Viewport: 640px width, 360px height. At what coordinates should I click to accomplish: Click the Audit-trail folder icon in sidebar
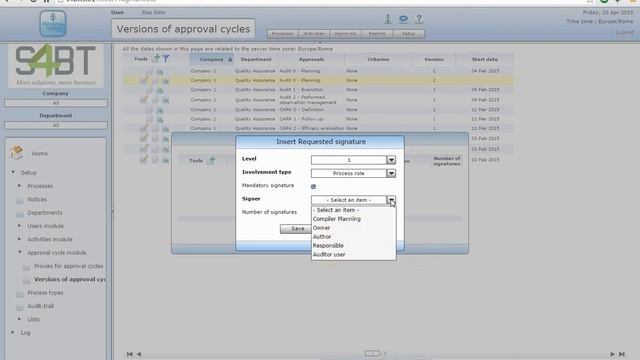pyautogui.click(x=20, y=307)
